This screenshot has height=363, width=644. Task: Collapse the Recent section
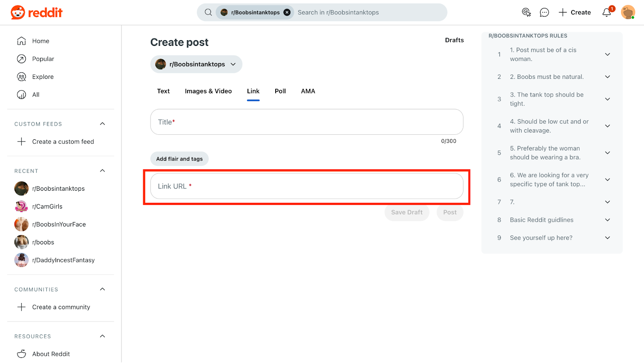pyautogui.click(x=102, y=171)
